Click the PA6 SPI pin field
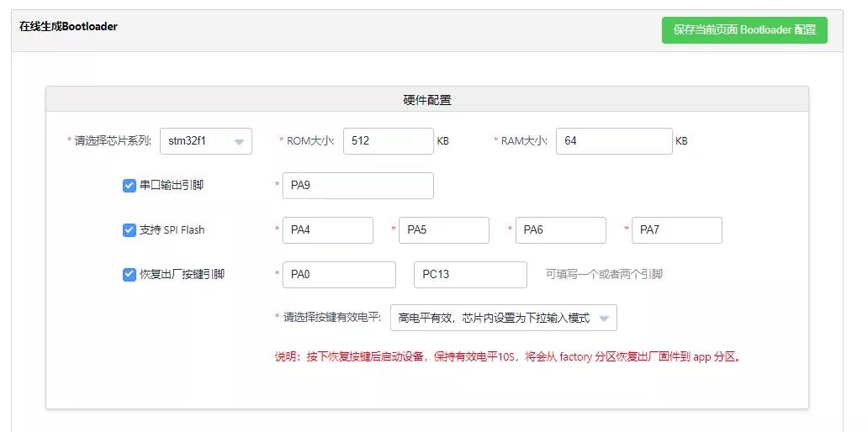 (x=561, y=230)
